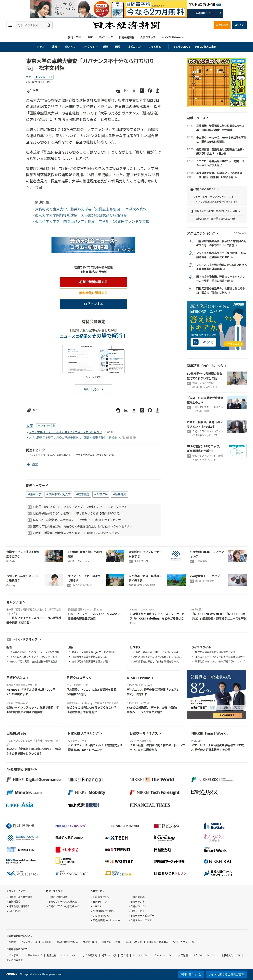Image resolution: width=253 pixels, height=980 pixels.
Task: Open Myニュース in the header menu
Action: (106, 37)
